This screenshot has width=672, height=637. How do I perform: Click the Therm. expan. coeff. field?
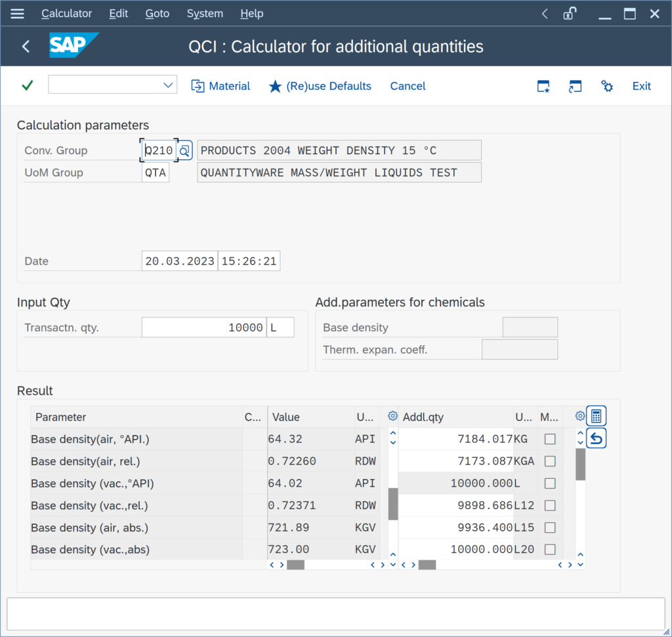click(520, 350)
